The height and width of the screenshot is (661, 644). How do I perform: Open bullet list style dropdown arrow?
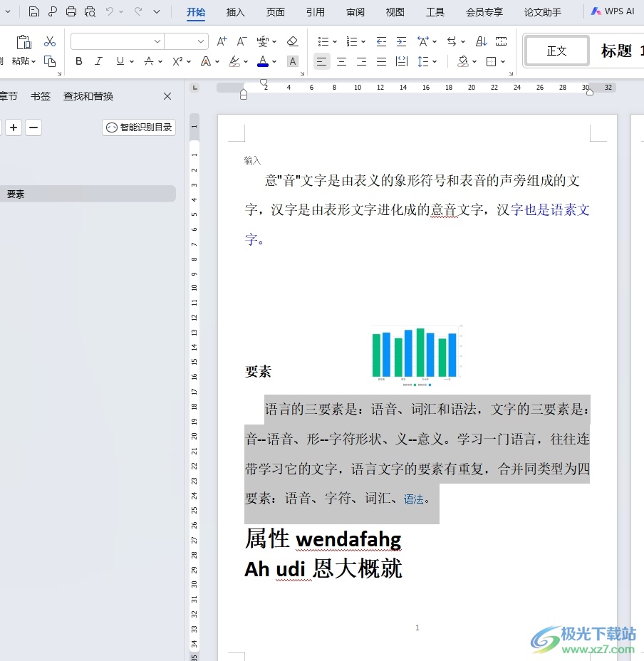[335, 41]
